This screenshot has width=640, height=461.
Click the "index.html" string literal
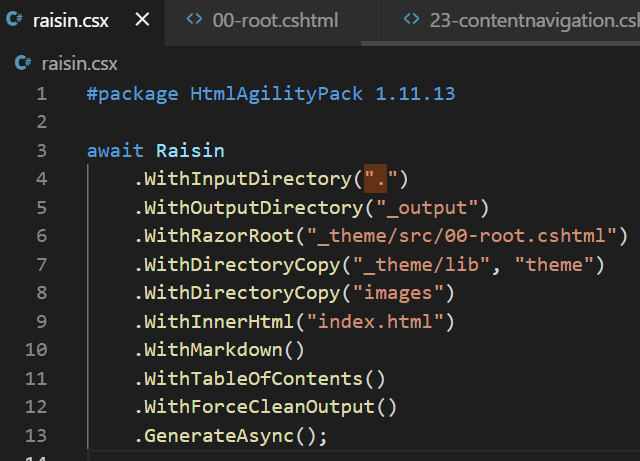380,322
